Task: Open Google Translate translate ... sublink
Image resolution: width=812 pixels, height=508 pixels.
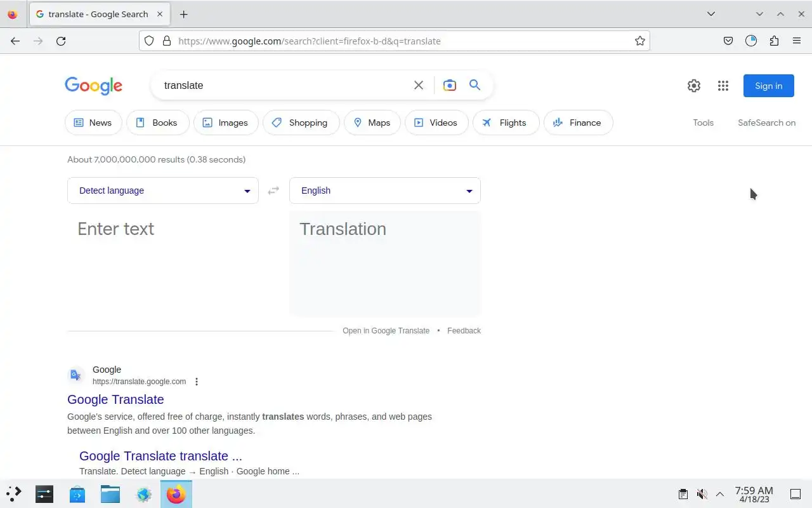Action: pos(160,456)
